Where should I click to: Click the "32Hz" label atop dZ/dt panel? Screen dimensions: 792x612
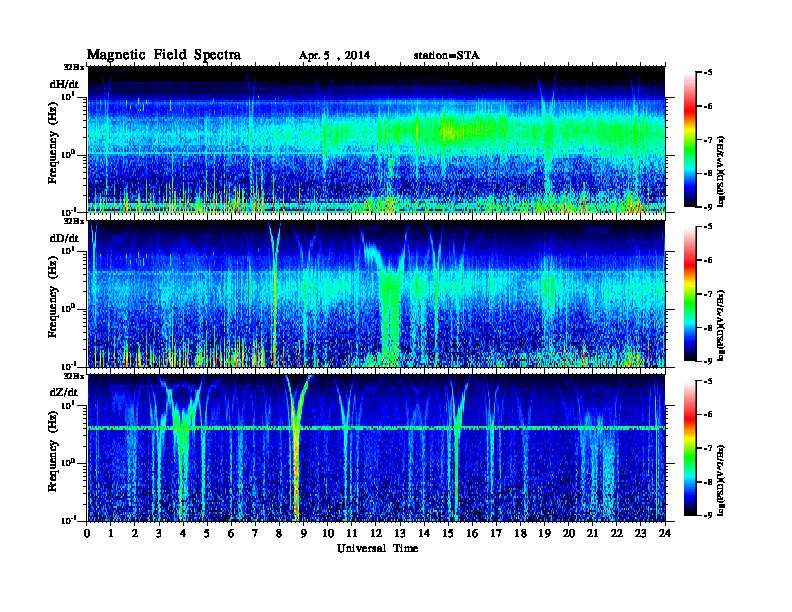pos(74,376)
